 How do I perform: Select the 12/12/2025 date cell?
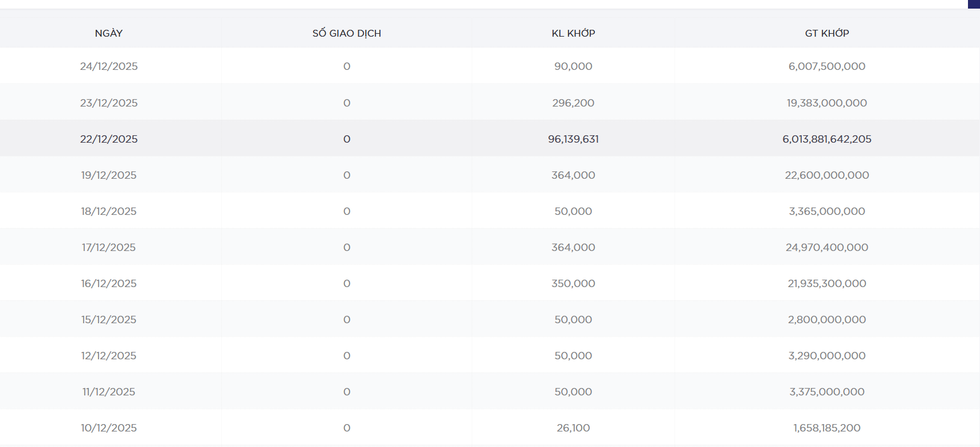[109, 356]
